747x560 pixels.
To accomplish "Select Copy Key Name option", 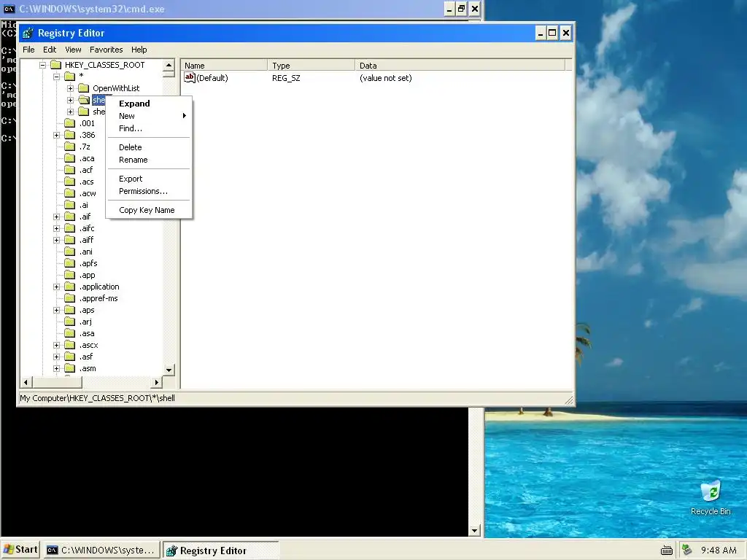I will [149, 210].
